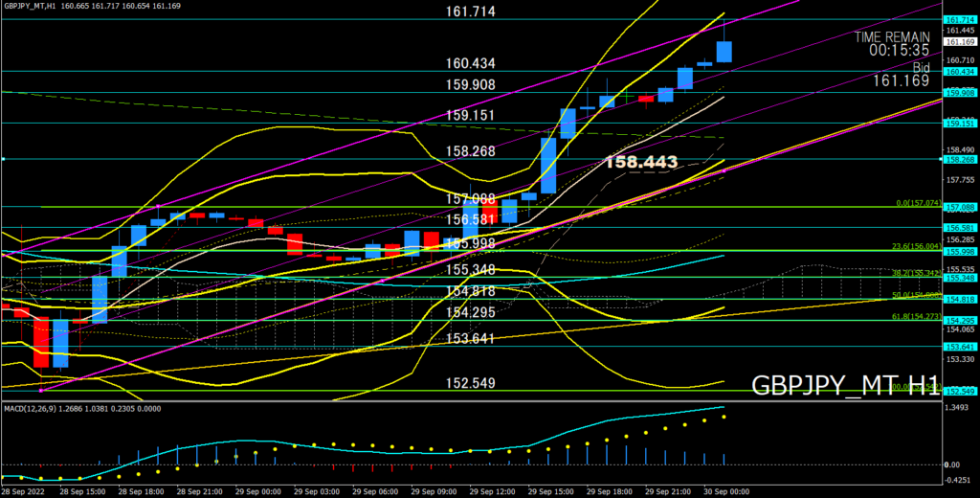Click price scale value 160.710

point(959,60)
